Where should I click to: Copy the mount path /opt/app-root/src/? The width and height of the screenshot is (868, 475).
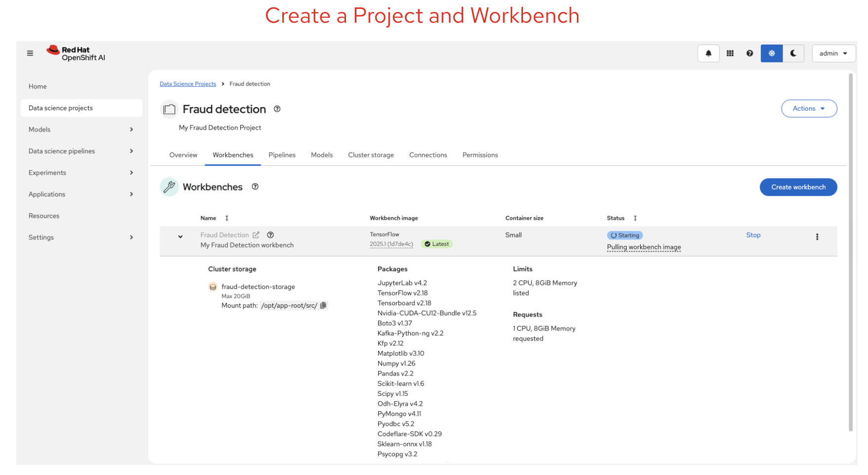pyautogui.click(x=323, y=305)
